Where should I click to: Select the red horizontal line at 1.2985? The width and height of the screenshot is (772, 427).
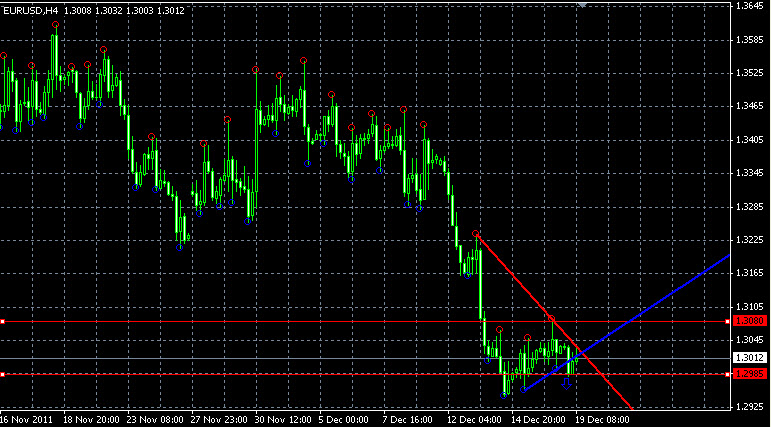[365, 374]
